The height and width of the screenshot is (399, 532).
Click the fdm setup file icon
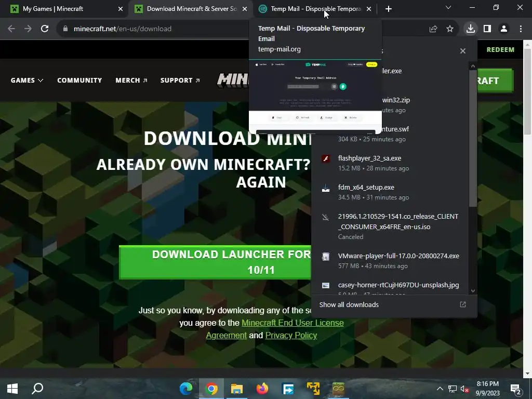326,188
